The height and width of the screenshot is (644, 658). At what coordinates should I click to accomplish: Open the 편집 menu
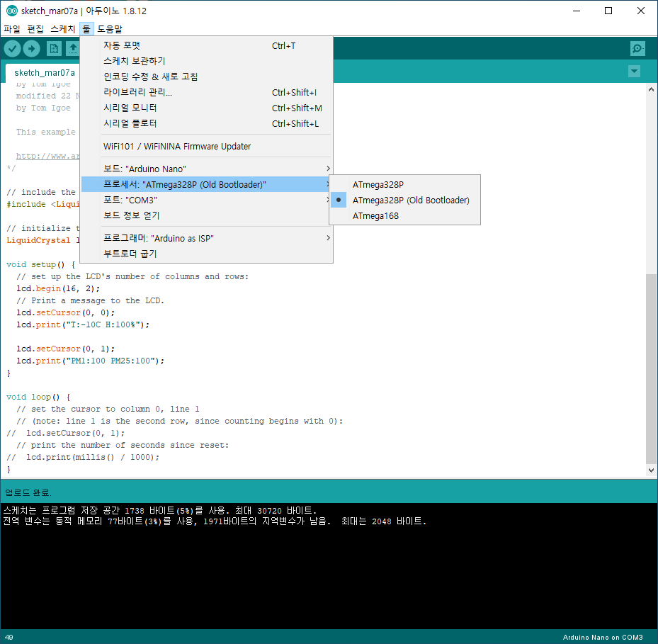pos(35,29)
